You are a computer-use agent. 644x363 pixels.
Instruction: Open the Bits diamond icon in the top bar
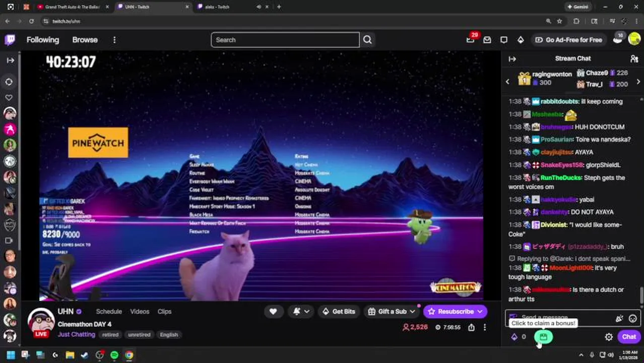(521, 40)
